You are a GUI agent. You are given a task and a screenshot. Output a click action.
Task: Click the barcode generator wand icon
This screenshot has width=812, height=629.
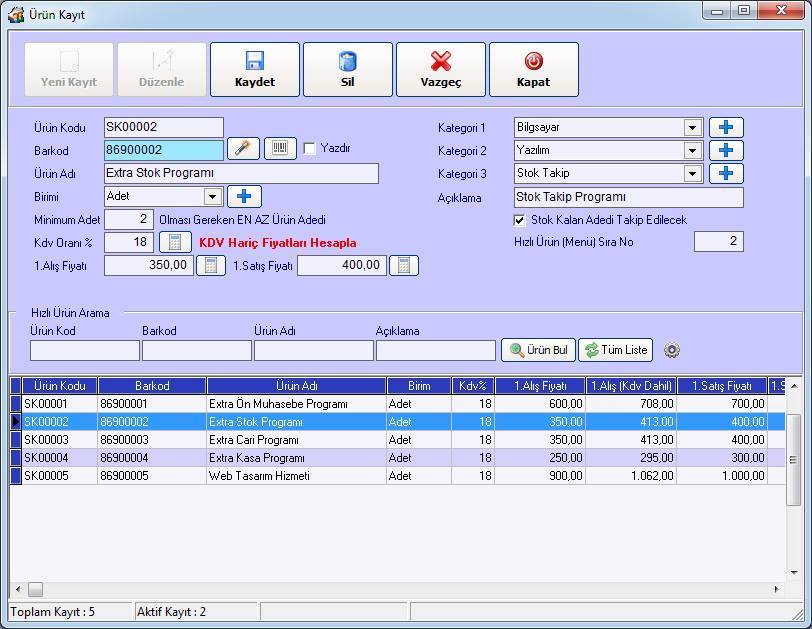click(243, 149)
